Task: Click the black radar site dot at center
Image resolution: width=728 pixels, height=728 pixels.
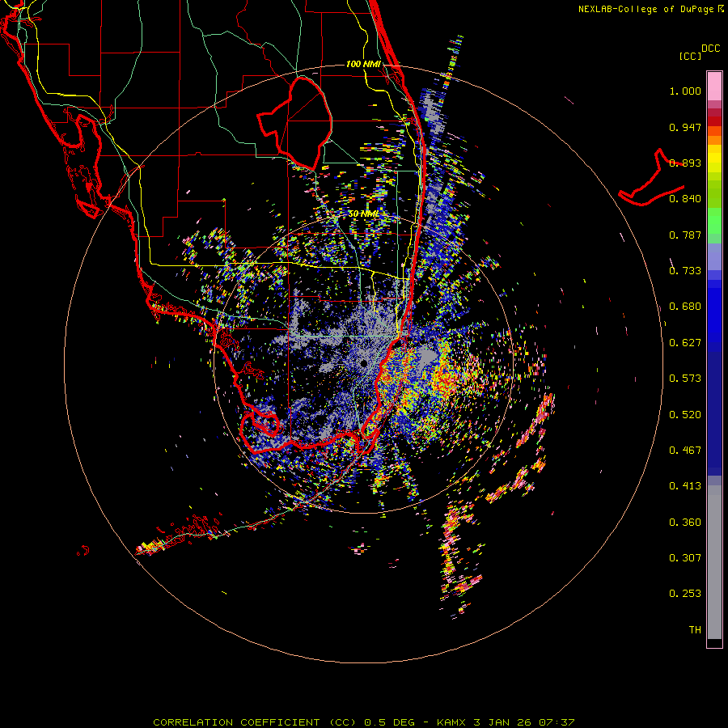Action: pyautogui.click(x=363, y=363)
